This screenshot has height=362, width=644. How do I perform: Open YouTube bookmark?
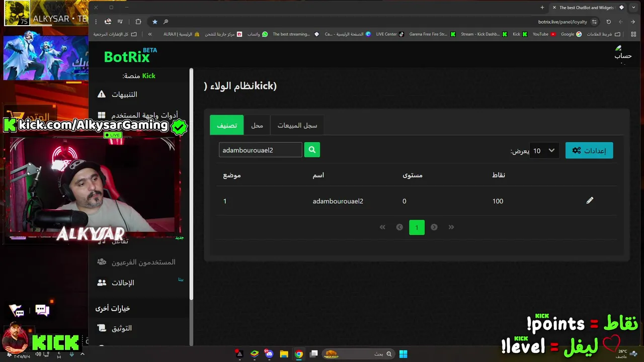pos(544,34)
